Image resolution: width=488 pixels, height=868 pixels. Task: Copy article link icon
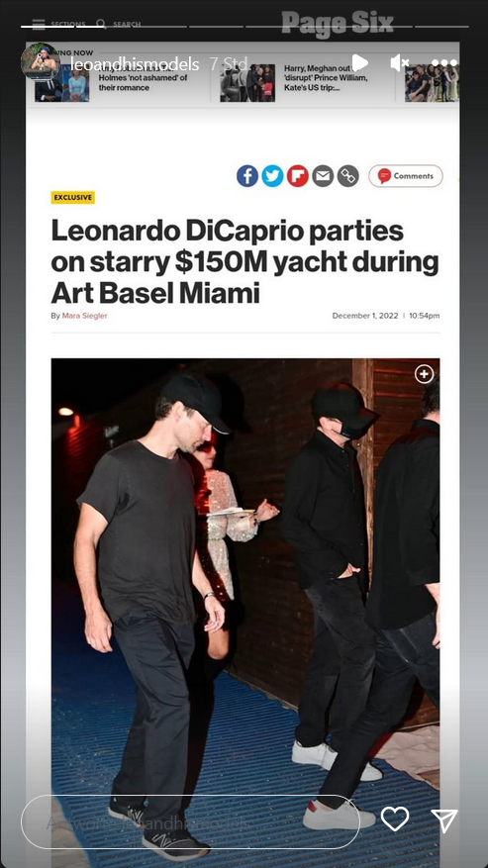click(x=347, y=176)
